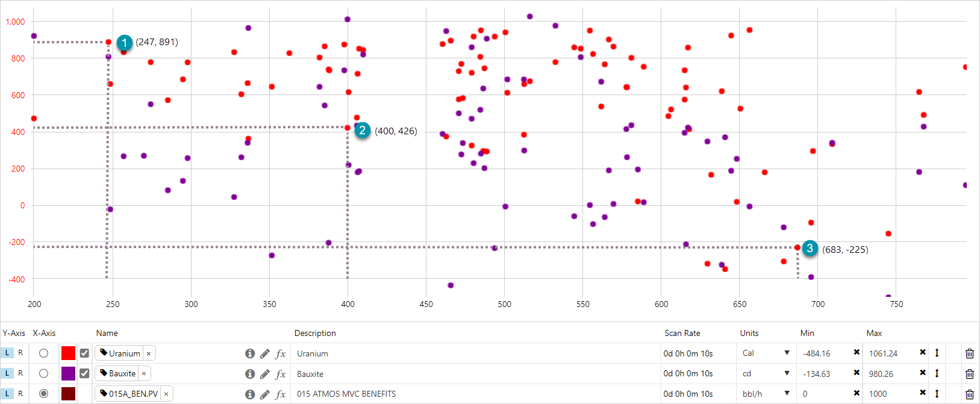This screenshot has height=404, width=980.
Task: Click pencil edit icon for Bauxite
Action: 265,374
